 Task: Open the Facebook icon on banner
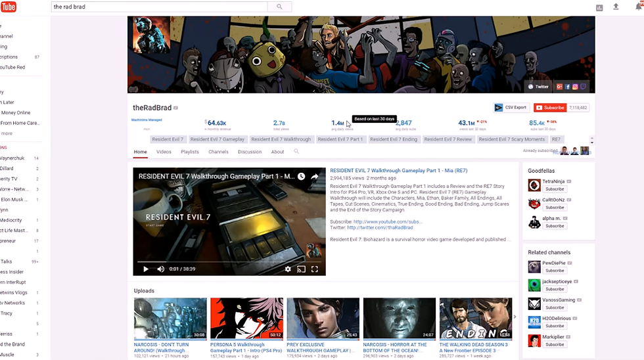tap(567, 87)
